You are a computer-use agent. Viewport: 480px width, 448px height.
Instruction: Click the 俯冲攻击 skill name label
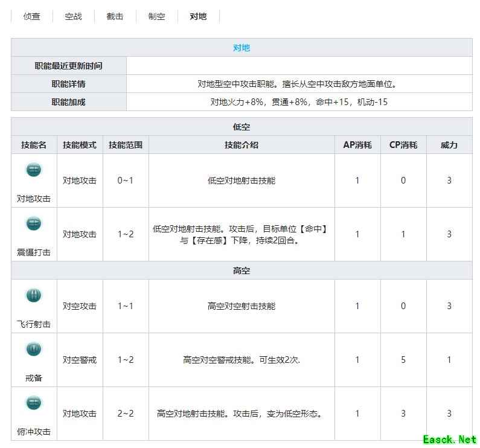(x=34, y=432)
